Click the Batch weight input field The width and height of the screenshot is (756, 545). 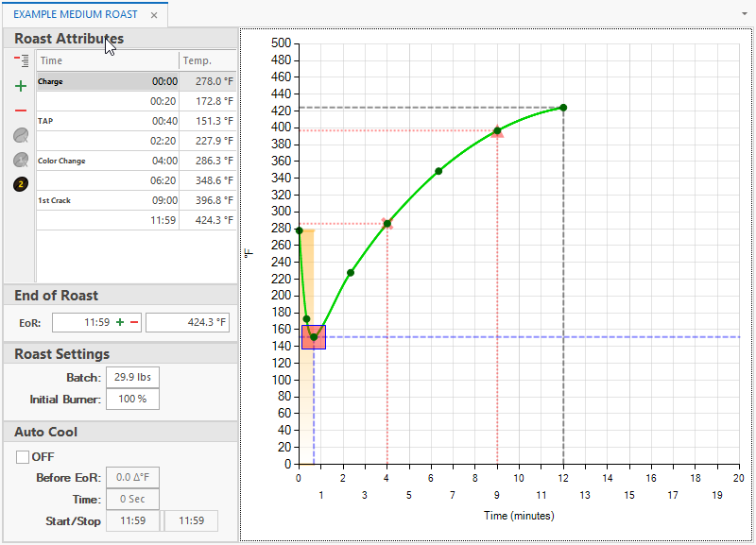click(132, 378)
